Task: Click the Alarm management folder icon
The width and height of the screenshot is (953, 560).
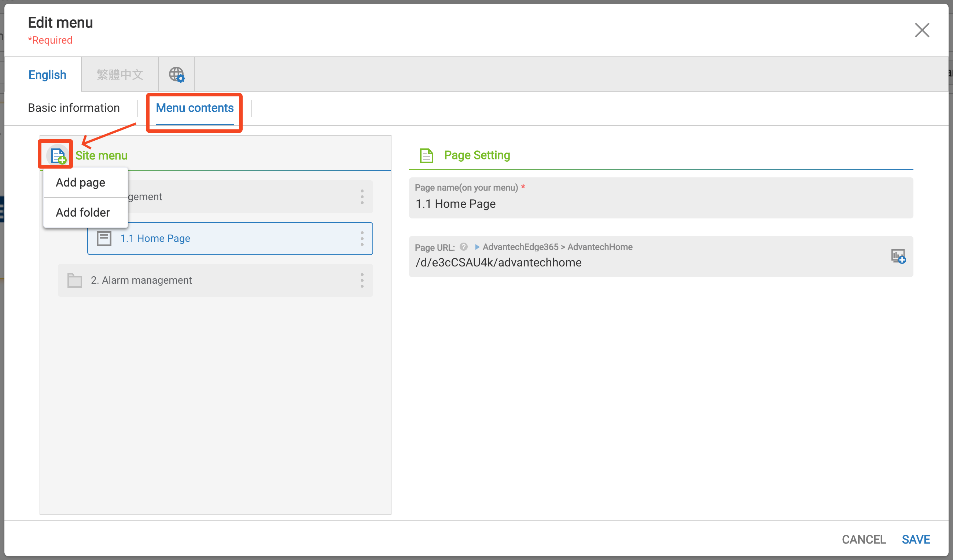Action: pos(74,280)
